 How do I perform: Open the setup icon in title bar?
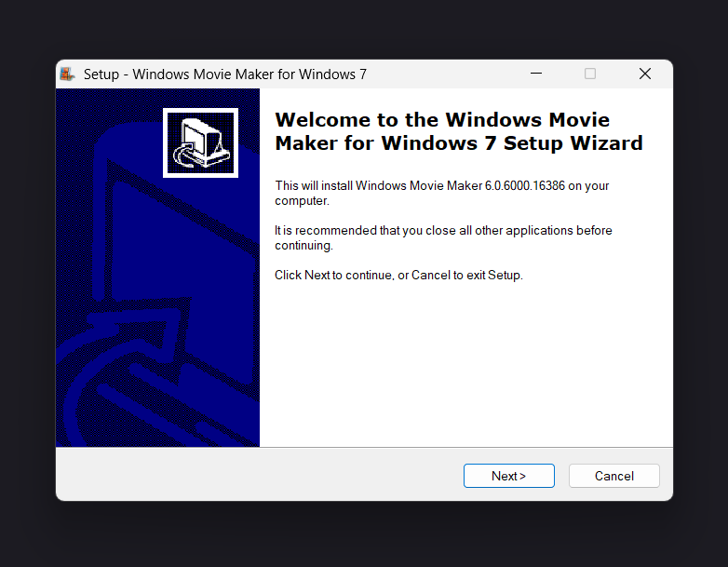[67, 74]
